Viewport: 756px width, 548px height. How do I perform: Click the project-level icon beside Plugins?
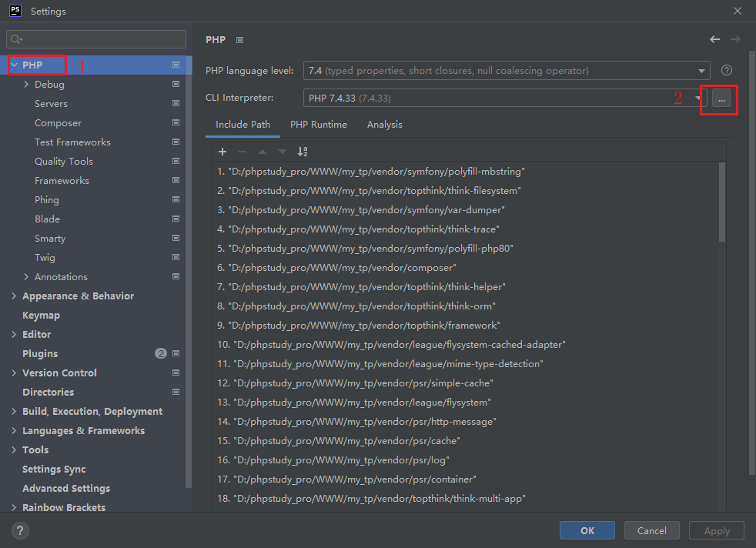coord(176,354)
